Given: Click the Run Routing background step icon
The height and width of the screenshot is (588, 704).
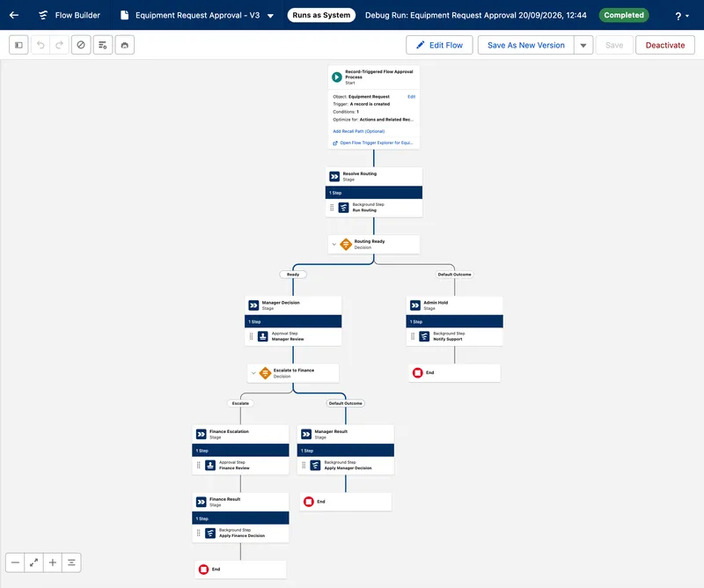Looking at the screenshot, I should click(x=343, y=208).
